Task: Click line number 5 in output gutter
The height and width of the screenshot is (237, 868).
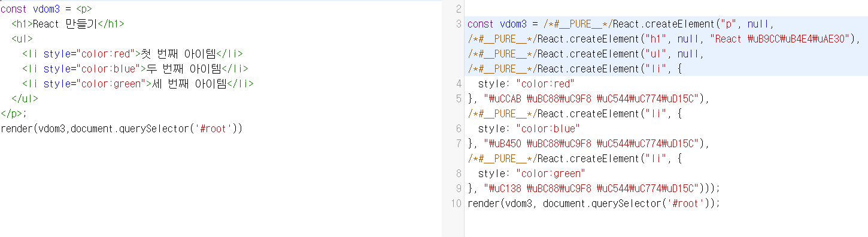Action: (x=459, y=99)
